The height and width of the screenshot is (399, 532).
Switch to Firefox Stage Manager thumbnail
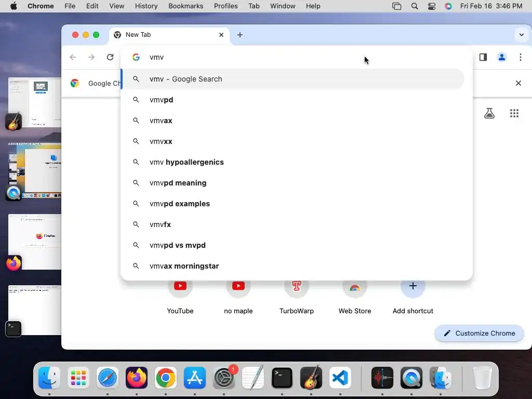click(x=35, y=242)
